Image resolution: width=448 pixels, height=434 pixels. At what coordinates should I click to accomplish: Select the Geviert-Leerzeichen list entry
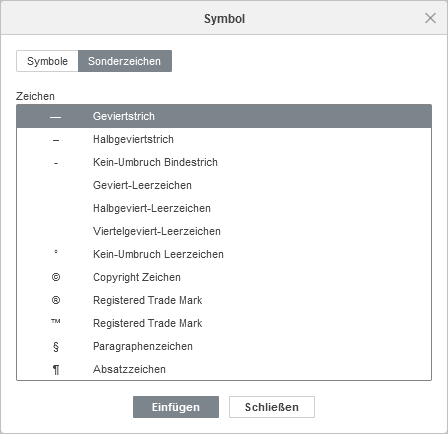pyautogui.click(x=224, y=185)
